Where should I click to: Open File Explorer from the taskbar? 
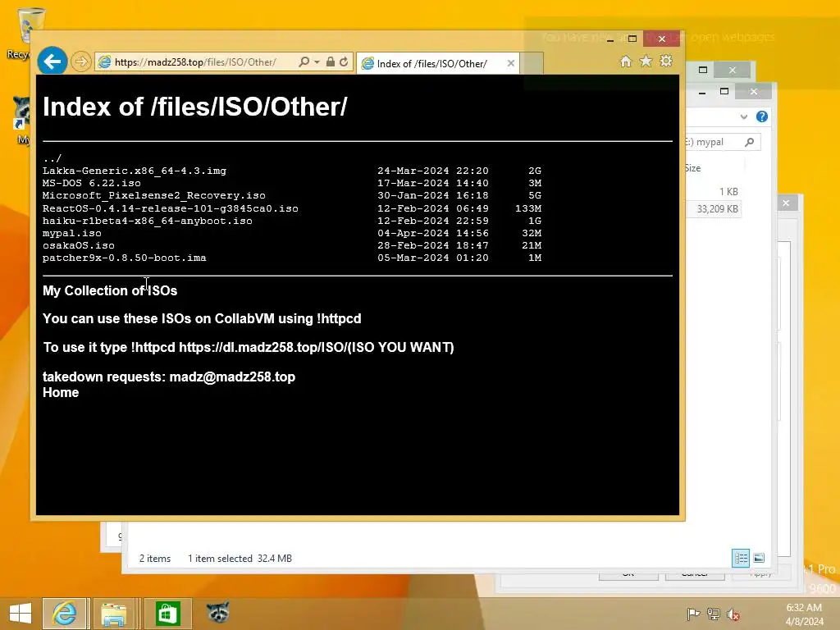click(113, 614)
